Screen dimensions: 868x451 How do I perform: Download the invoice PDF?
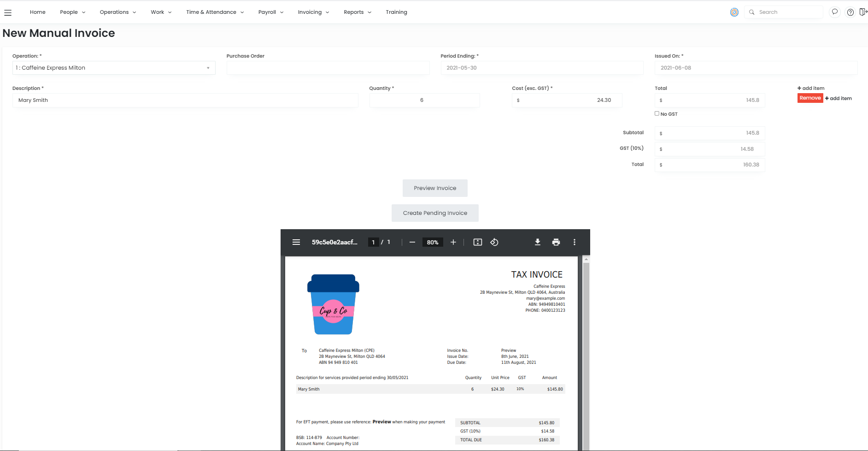pyautogui.click(x=537, y=242)
